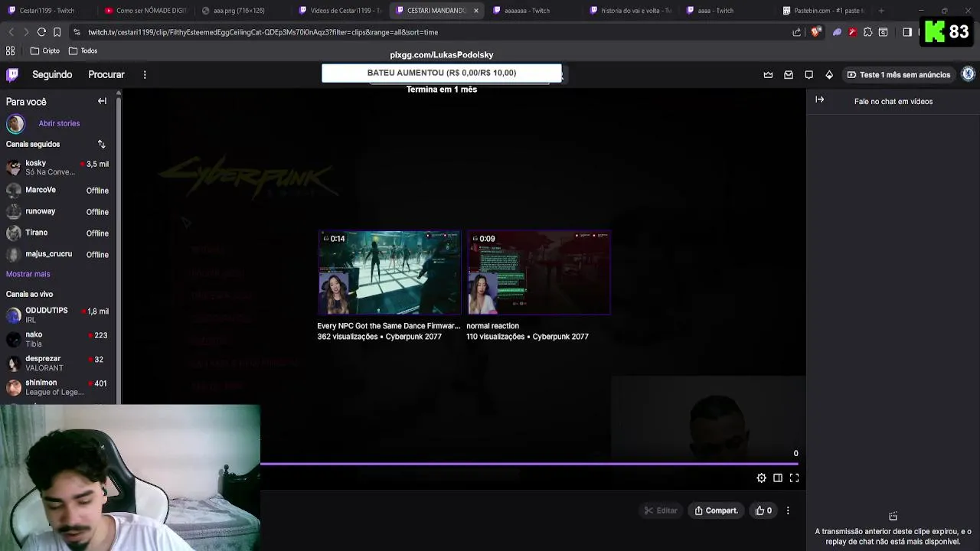
Task: Open Todos bookmarks folder
Action: (83, 51)
